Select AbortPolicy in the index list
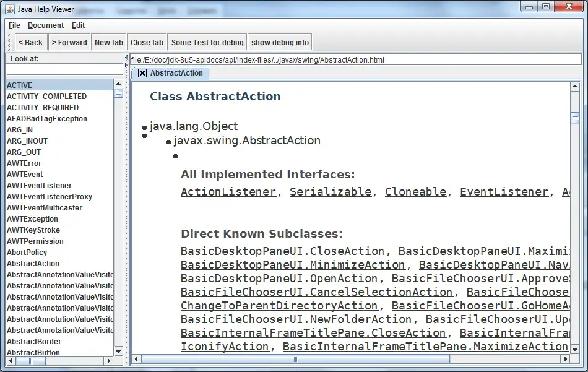Screen dimensions: 588x372 59,253
